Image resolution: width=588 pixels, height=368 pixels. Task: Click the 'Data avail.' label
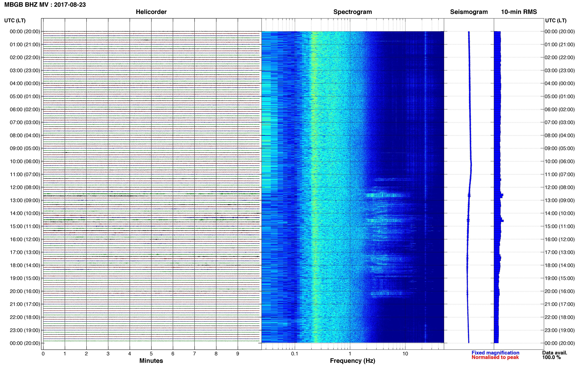click(555, 353)
